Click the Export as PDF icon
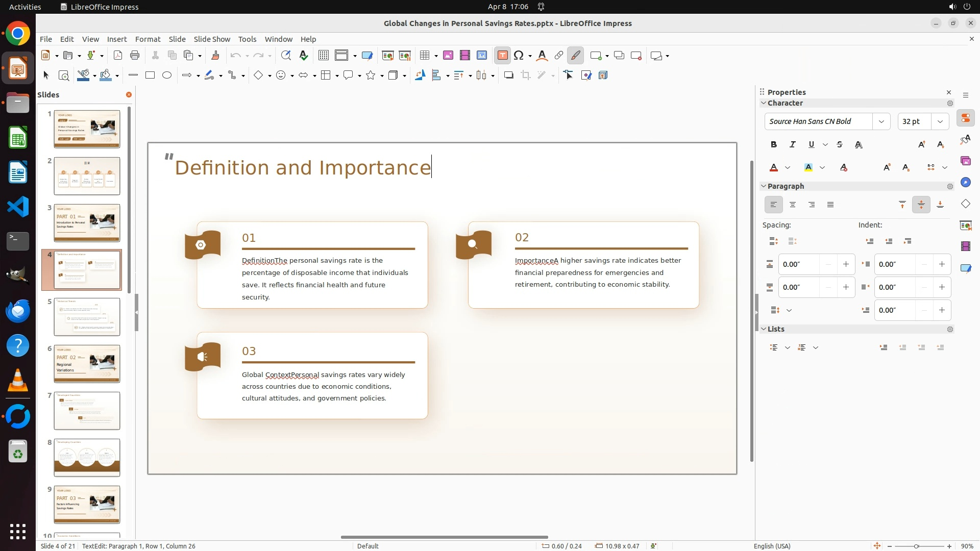 pos(118,56)
